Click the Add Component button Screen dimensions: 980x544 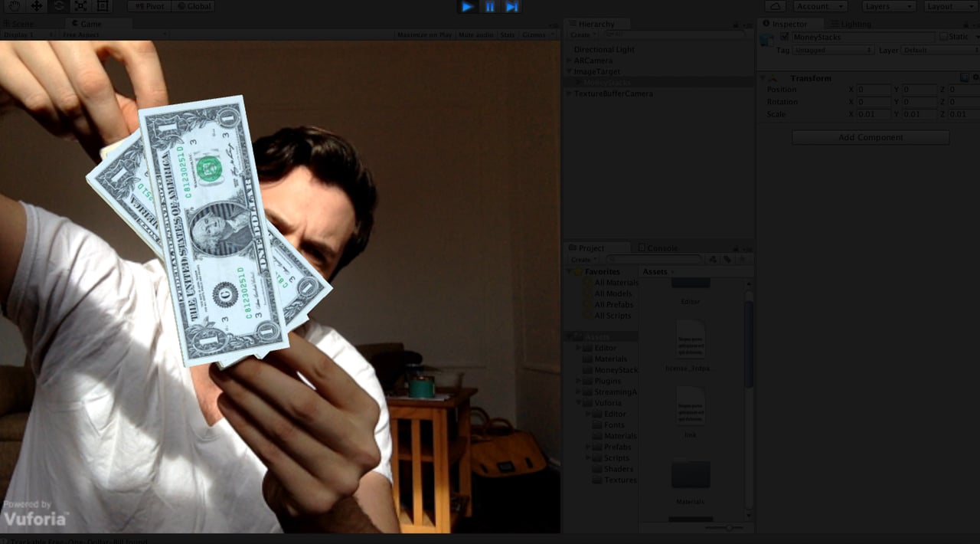pos(871,137)
